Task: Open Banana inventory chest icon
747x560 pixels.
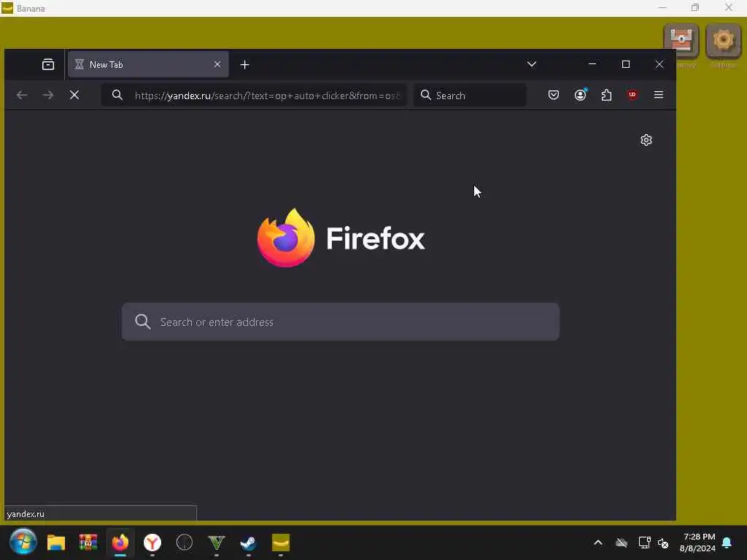Action: click(x=681, y=41)
